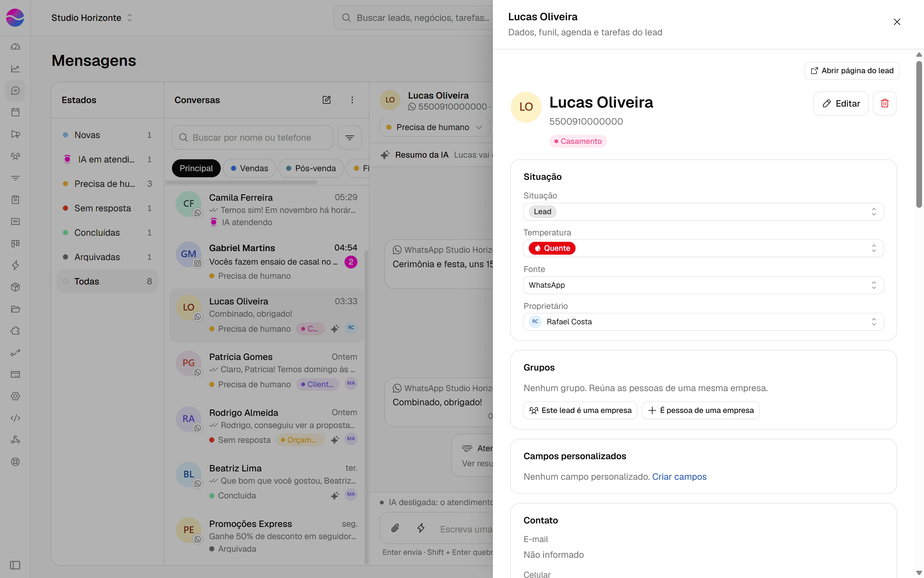924x578 pixels.
Task: Compose a new conversation with pencil icon
Action: pos(327,100)
